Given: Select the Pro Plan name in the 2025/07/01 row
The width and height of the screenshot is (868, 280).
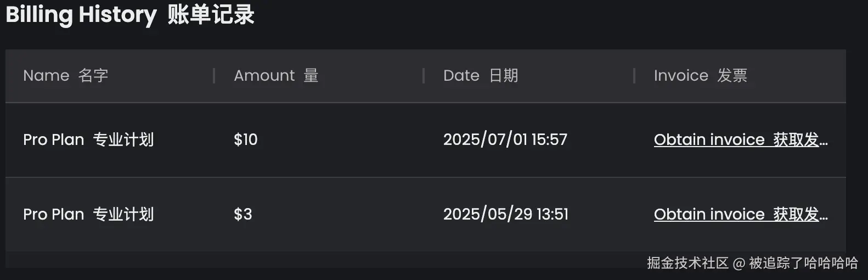Looking at the screenshot, I should click(88, 140).
